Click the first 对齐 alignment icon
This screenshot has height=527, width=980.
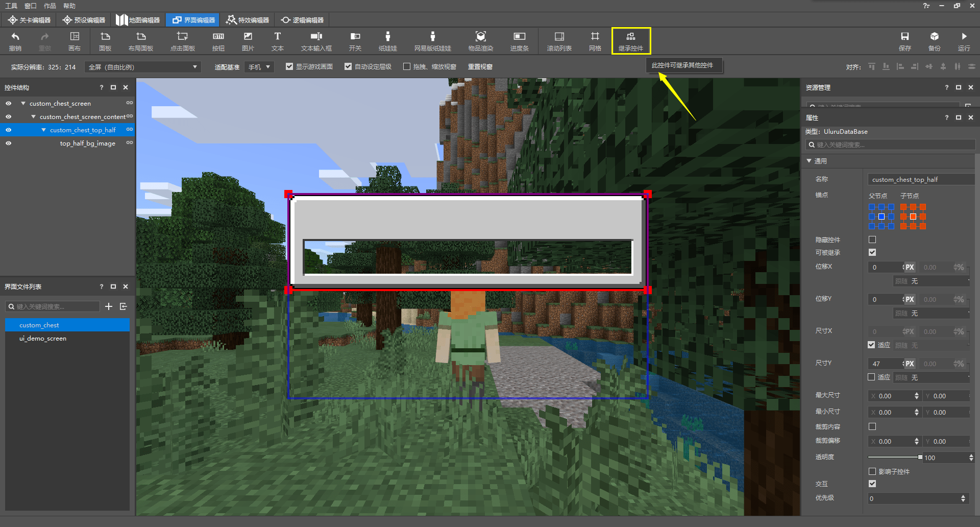(x=872, y=67)
